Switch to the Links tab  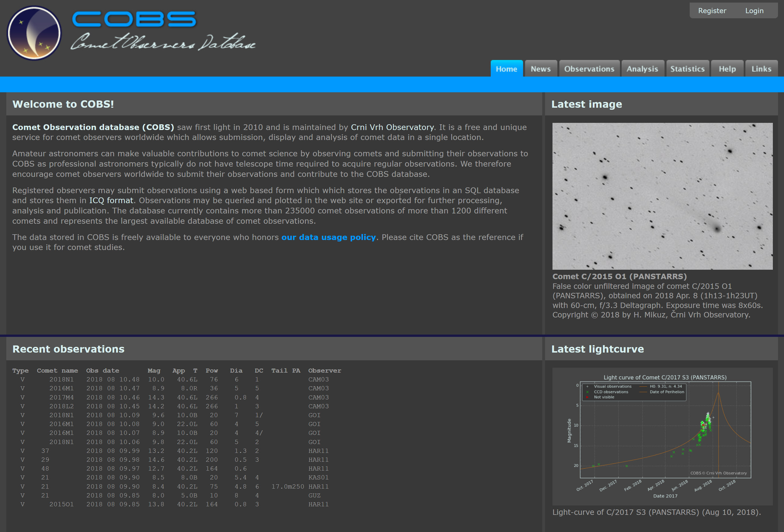click(x=761, y=69)
